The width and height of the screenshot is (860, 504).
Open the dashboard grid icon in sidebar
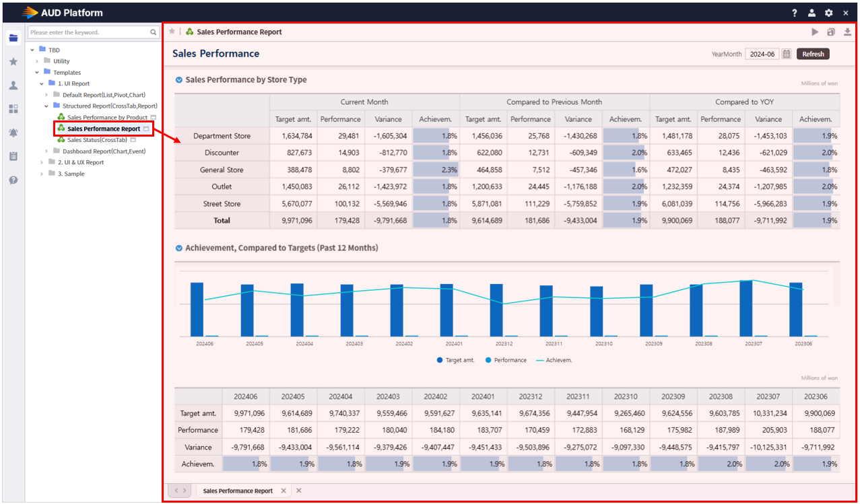pyautogui.click(x=13, y=109)
